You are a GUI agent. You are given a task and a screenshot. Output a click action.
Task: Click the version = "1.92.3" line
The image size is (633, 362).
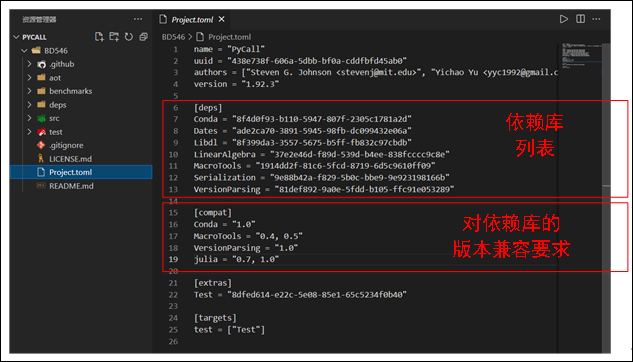tap(236, 84)
